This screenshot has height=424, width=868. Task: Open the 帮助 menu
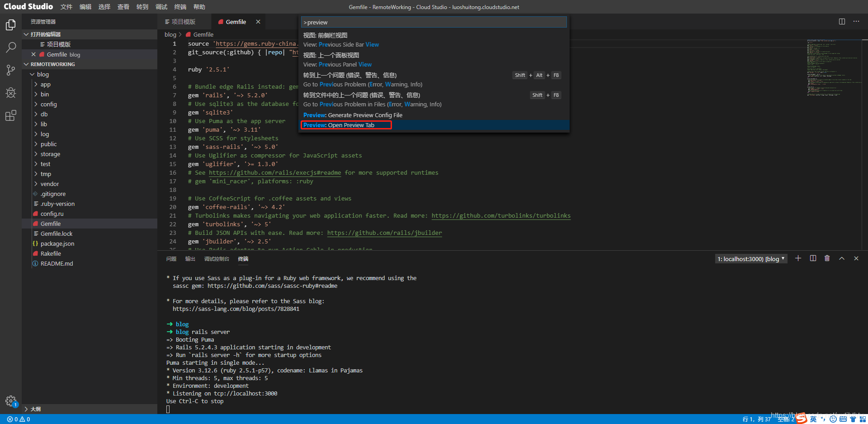[x=199, y=7]
